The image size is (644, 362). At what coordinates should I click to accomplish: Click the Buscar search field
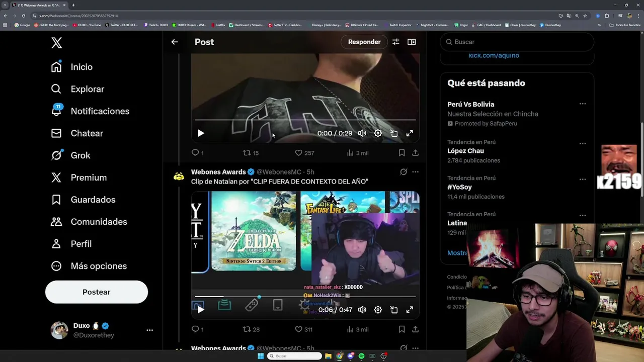(517, 42)
